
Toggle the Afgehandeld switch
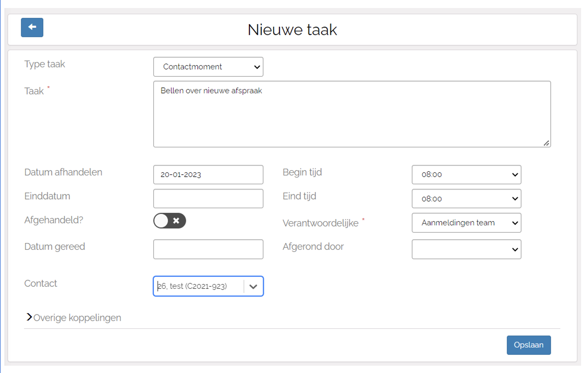[170, 221]
